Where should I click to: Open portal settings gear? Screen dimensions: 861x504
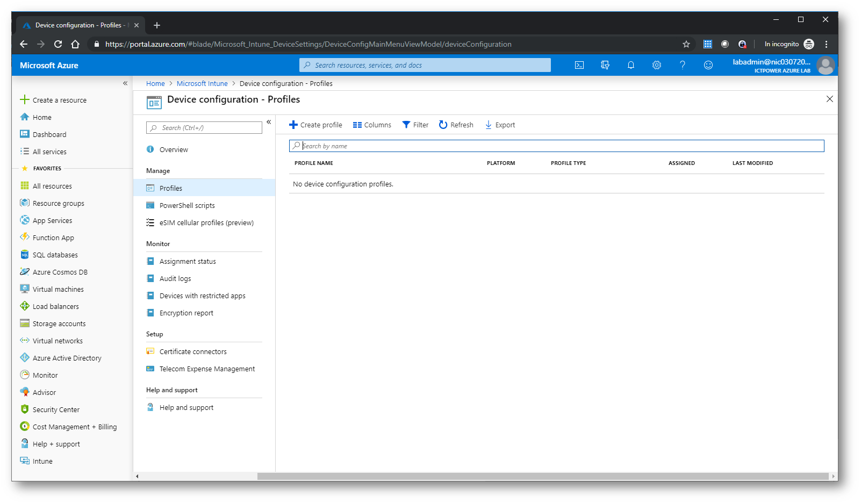click(x=657, y=65)
